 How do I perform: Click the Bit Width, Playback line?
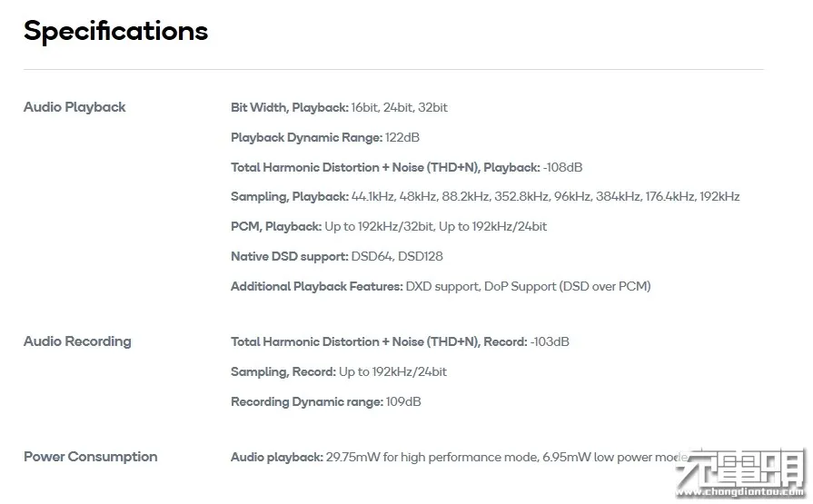pyautogui.click(x=339, y=107)
